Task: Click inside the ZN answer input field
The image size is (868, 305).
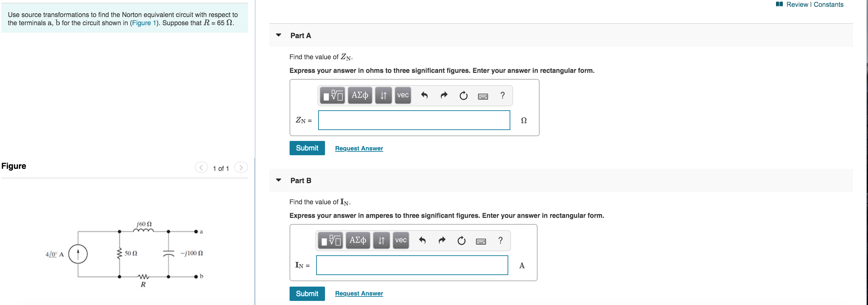Action: pyautogui.click(x=414, y=120)
